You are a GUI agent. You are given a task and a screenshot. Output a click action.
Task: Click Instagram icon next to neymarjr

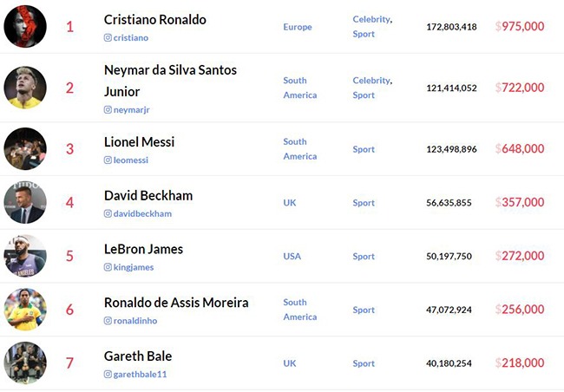pyautogui.click(x=108, y=109)
